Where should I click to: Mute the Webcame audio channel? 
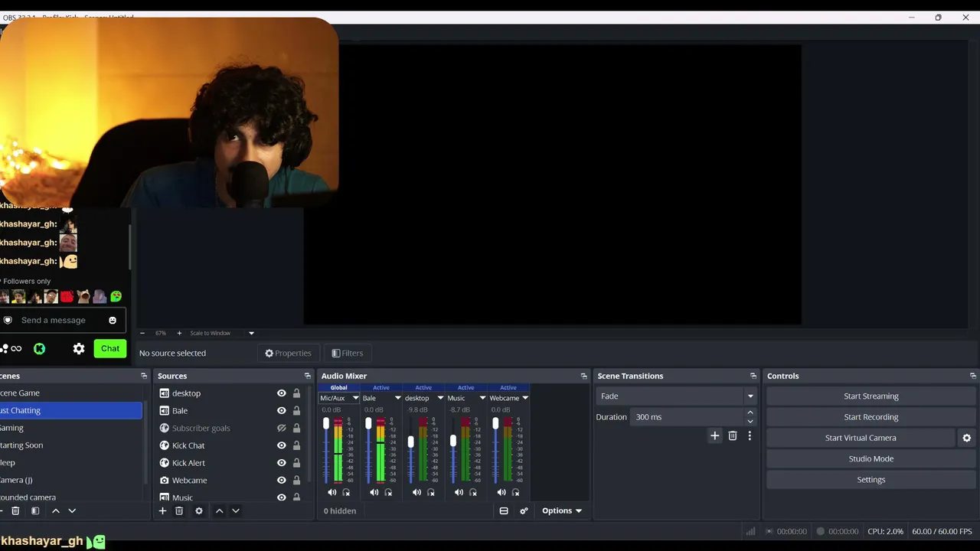pos(501,492)
